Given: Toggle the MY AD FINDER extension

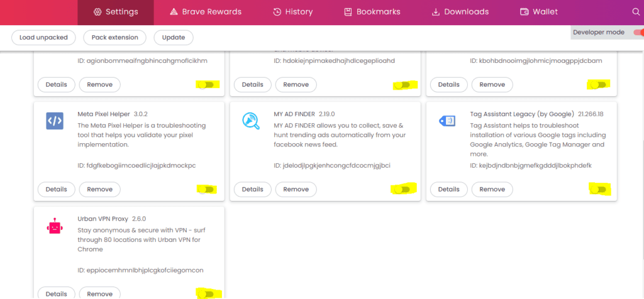Looking at the screenshot, I should (x=402, y=190).
